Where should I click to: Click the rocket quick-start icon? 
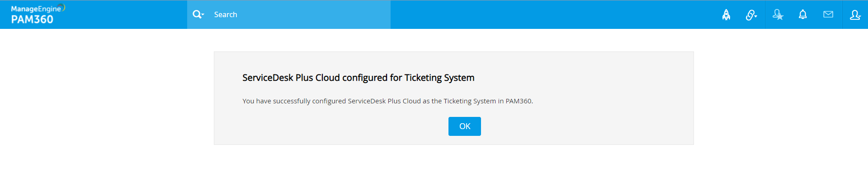tap(726, 15)
